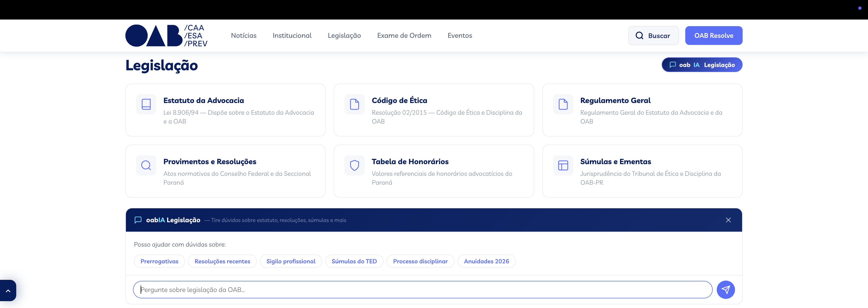The image size is (868, 308).
Task: Click the book icon for Estatuto da Advocacia
Action: pos(146,104)
